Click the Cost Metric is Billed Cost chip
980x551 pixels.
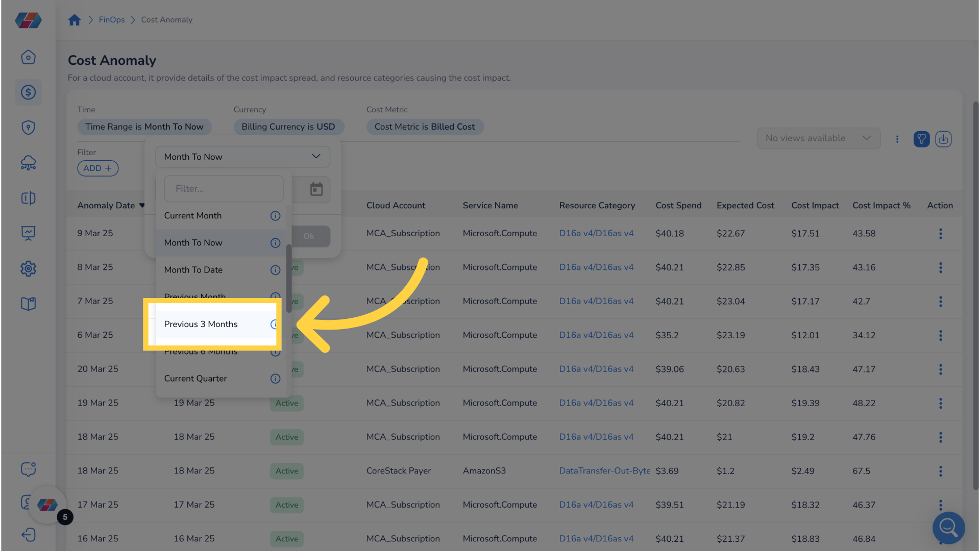[x=425, y=127]
